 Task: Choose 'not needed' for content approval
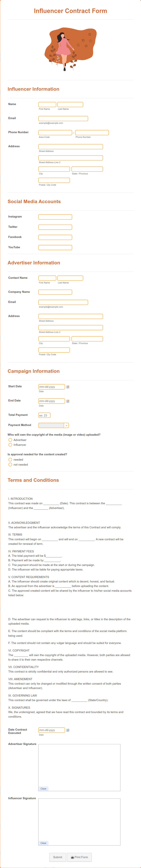tap(10, 465)
